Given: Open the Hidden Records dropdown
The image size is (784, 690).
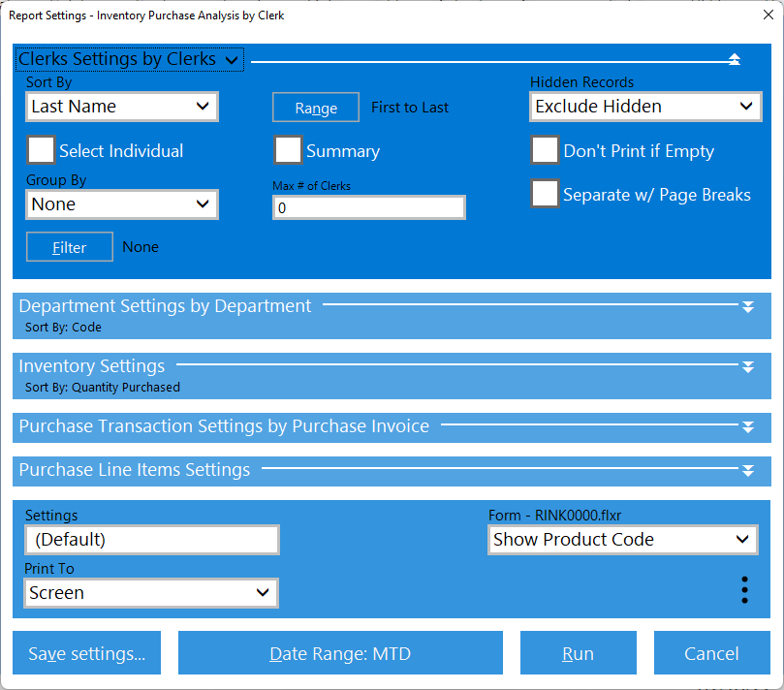Looking at the screenshot, I should pos(644,107).
